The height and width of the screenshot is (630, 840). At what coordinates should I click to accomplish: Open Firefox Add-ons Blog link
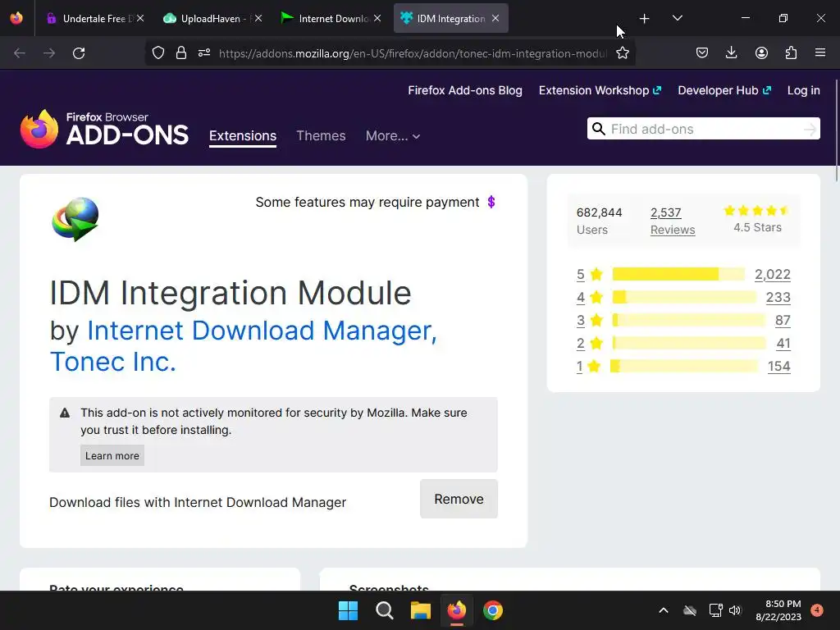click(465, 90)
